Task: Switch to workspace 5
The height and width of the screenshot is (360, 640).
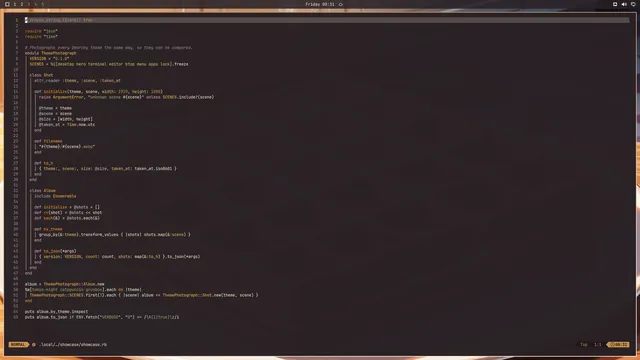Action: tap(42, 4)
